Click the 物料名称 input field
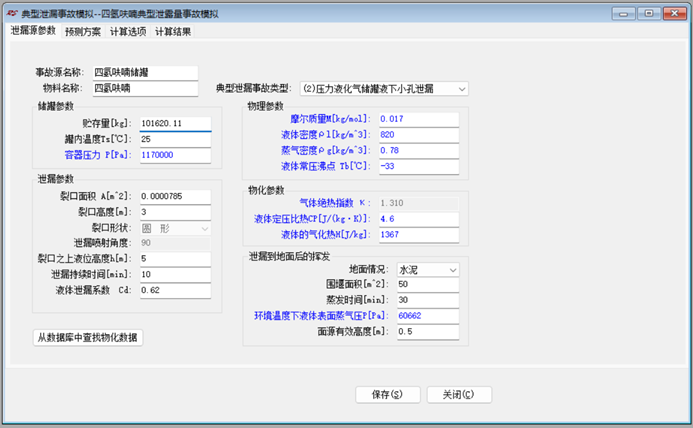Viewport: 693px width, 428px height. pos(145,88)
